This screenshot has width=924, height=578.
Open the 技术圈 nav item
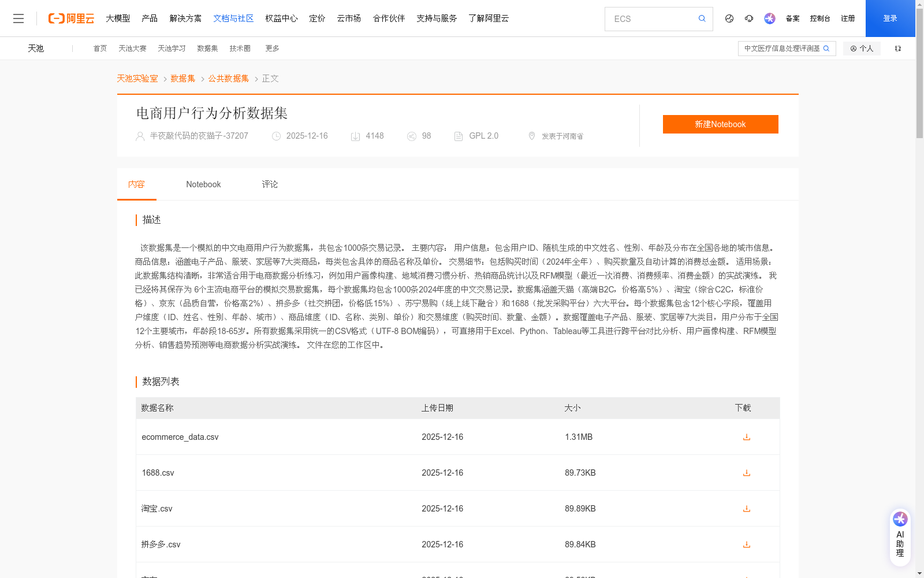(240, 49)
